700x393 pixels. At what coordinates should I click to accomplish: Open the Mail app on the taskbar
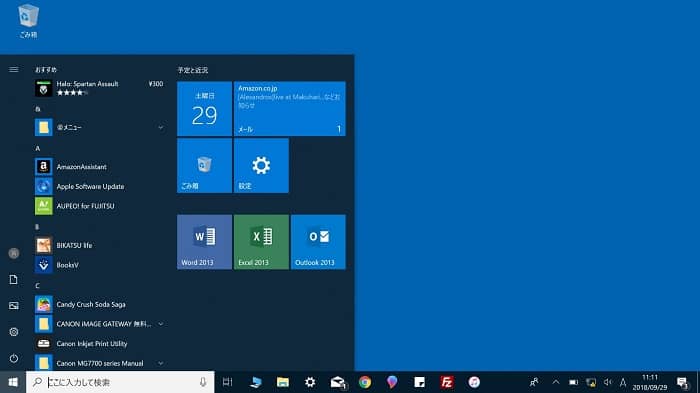click(x=338, y=382)
